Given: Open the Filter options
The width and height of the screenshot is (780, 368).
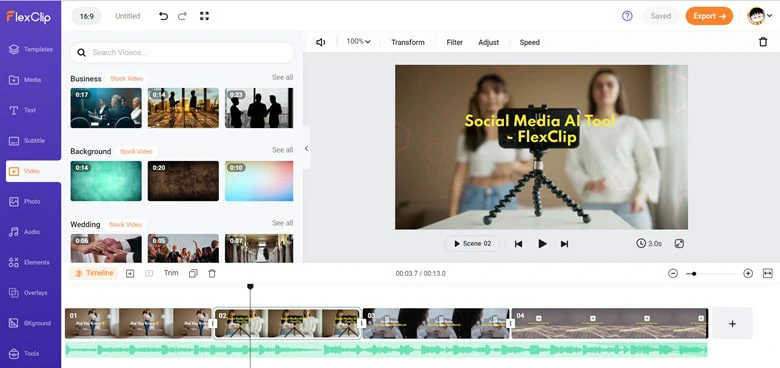Looking at the screenshot, I should (x=455, y=42).
